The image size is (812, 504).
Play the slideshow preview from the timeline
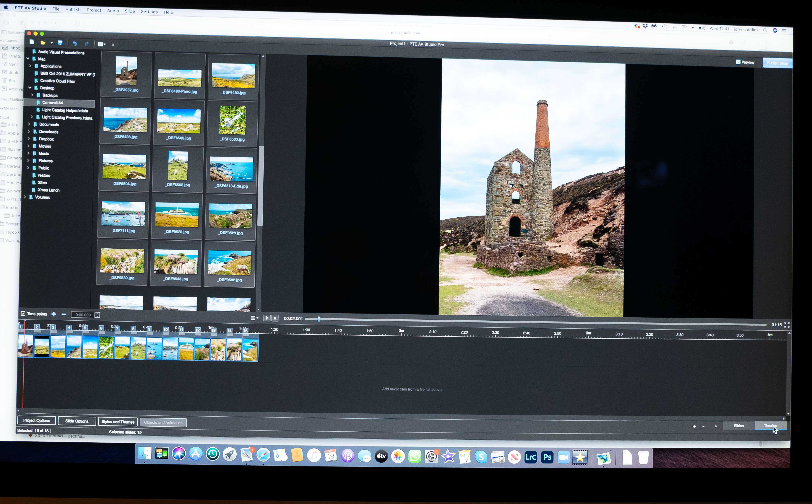pos(267,318)
